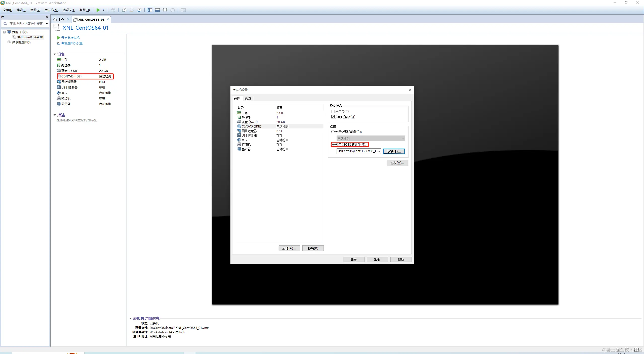Toggle the library sidebar view icon
Image resolution: width=644 pixels, height=354 pixels.
(x=150, y=10)
